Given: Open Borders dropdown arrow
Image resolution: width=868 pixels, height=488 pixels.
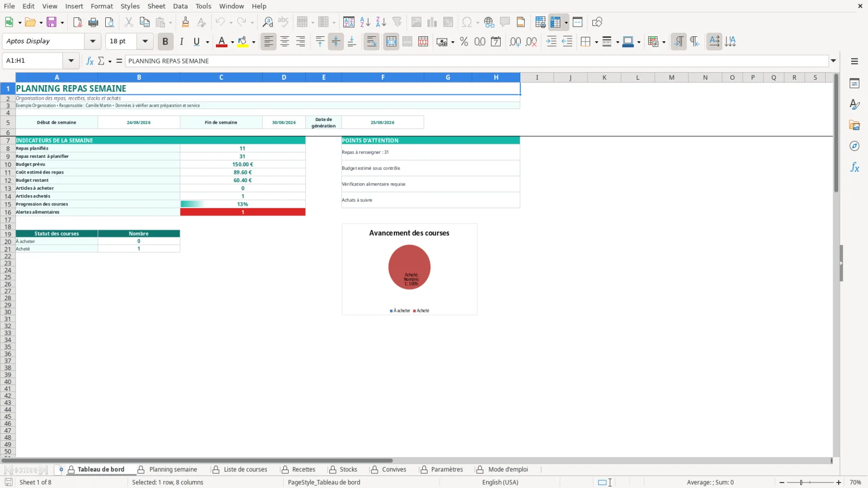Looking at the screenshot, I should [596, 42].
